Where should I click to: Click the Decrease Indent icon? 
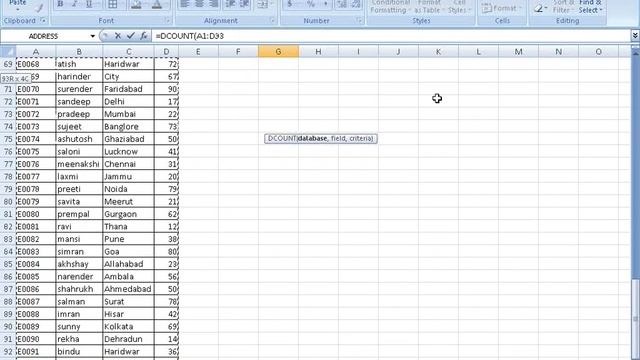point(230,4)
